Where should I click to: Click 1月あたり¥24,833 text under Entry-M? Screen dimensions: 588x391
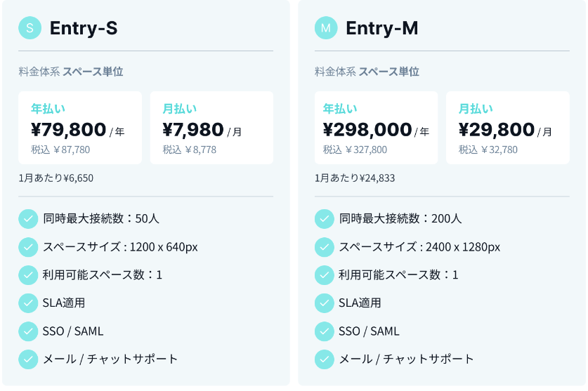point(355,178)
